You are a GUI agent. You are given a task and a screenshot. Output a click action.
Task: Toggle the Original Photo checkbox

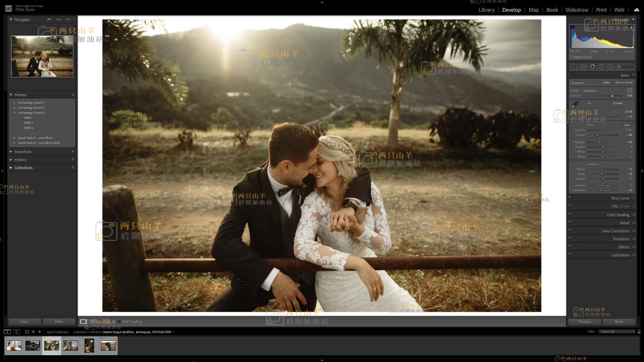coord(572,57)
